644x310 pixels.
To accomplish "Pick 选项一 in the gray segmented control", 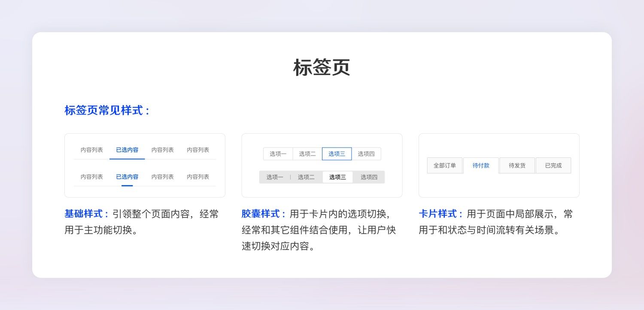I will [275, 177].
